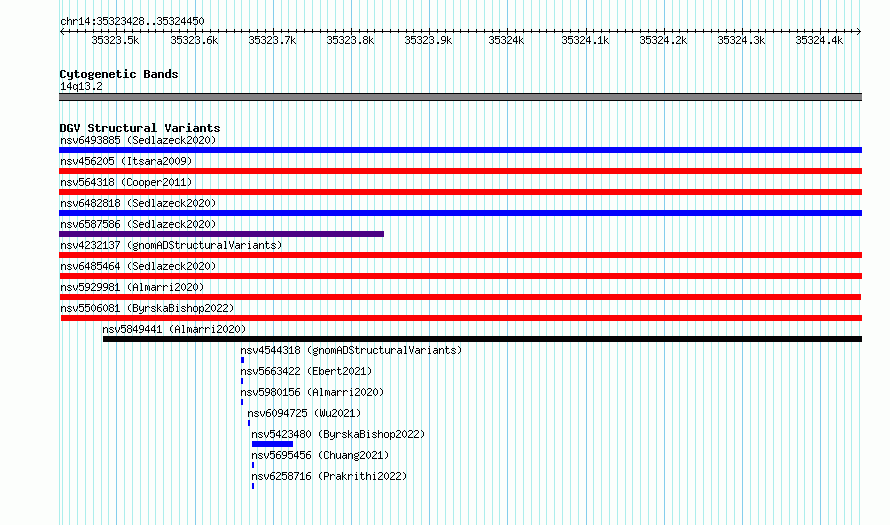Image resolution: width=890 pixels, height=525 pixels.
Task: Click ruler tick label 35323.9k
Action: [428, 40]
